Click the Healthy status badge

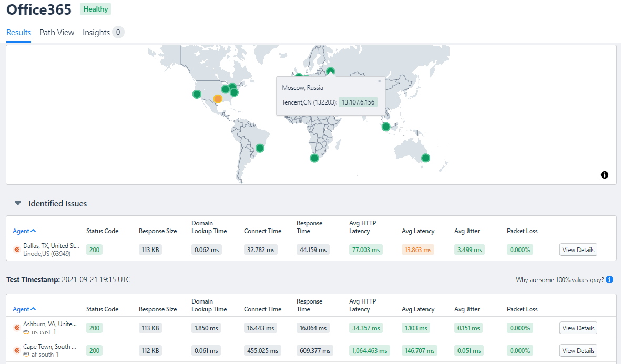(x=96, y=9)
